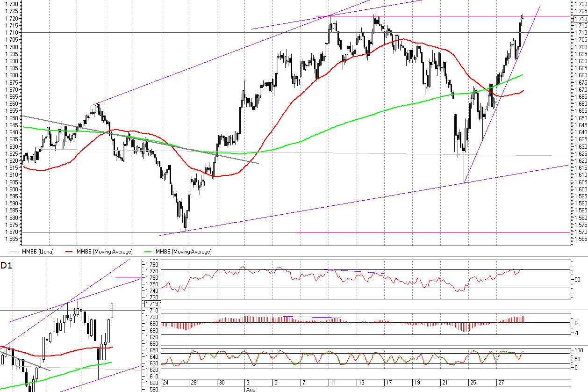This screenshot has width=588, height=392.
Task: Click the D1 timeframe label
Action: click(6, 266)
